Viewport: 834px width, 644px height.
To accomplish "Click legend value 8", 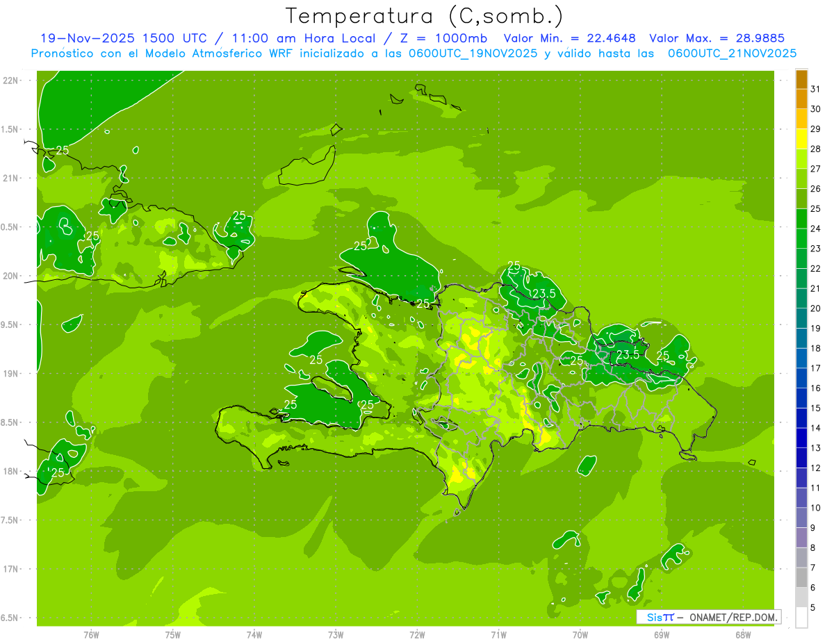I will click(813, 548).
